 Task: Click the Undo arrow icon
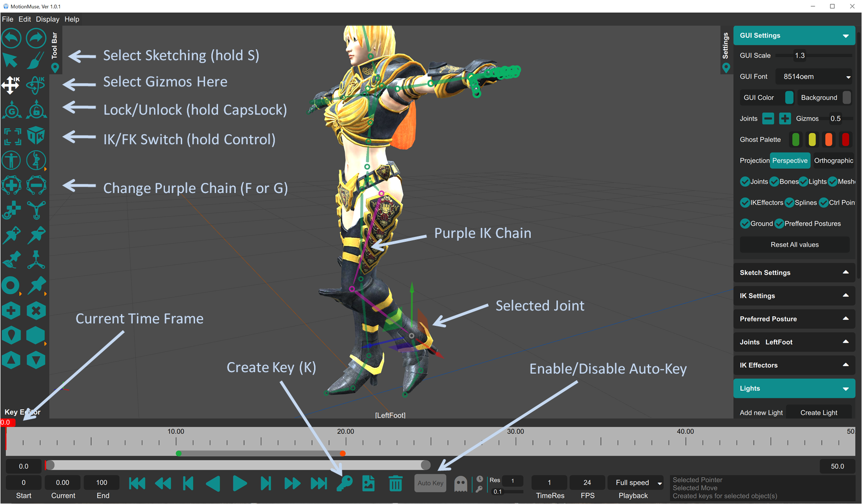11,38
